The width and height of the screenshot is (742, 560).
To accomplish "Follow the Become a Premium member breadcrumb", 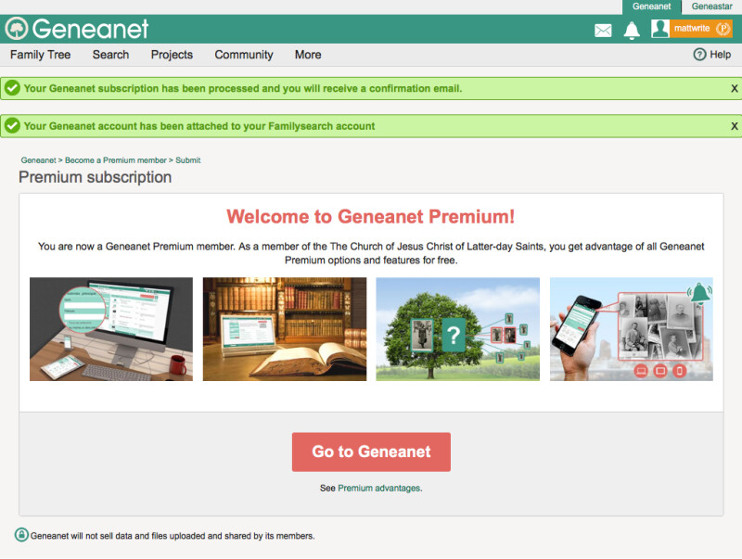I will 115,160.
